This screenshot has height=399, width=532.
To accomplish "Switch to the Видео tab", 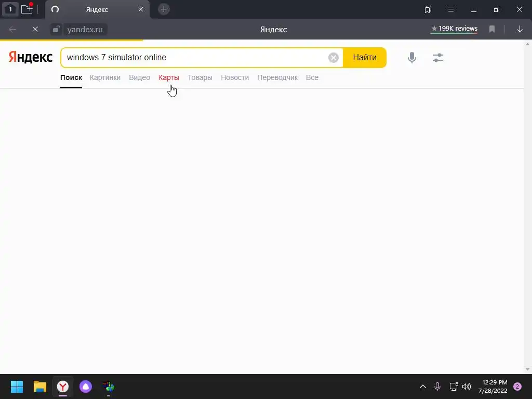I will click(x=139, y=78).
